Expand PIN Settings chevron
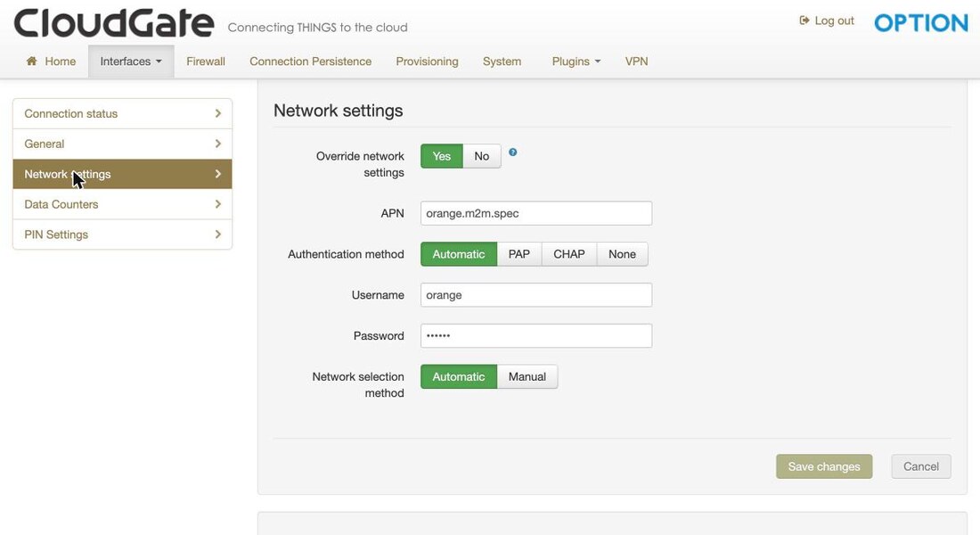 point(218,234)
